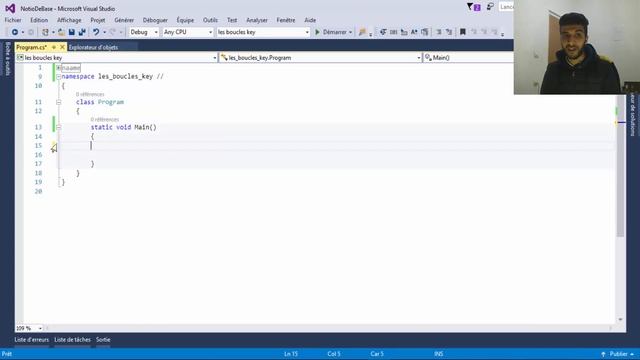
Task: Open the Analyser menu
Action: [x=257, y=20]
